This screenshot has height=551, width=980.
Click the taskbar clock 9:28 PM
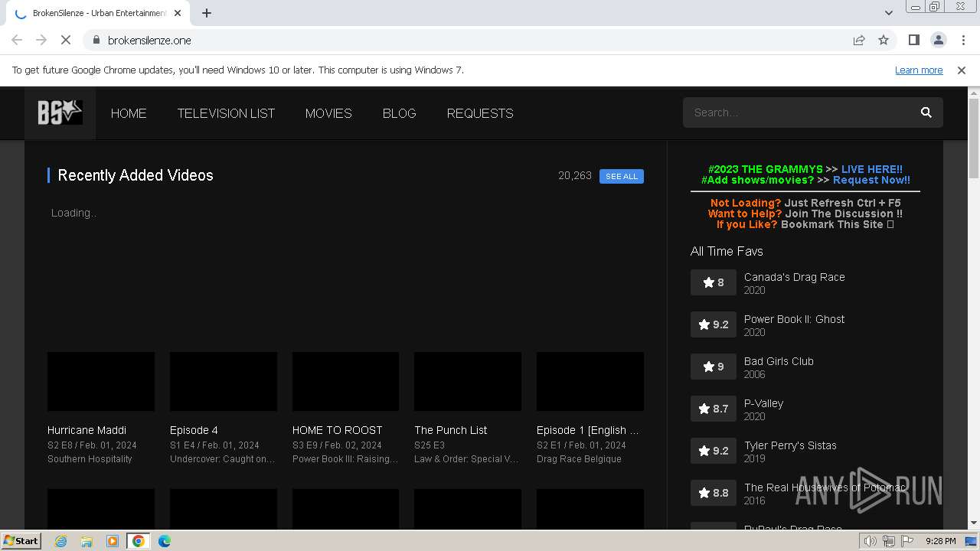[x=940, y=541]
